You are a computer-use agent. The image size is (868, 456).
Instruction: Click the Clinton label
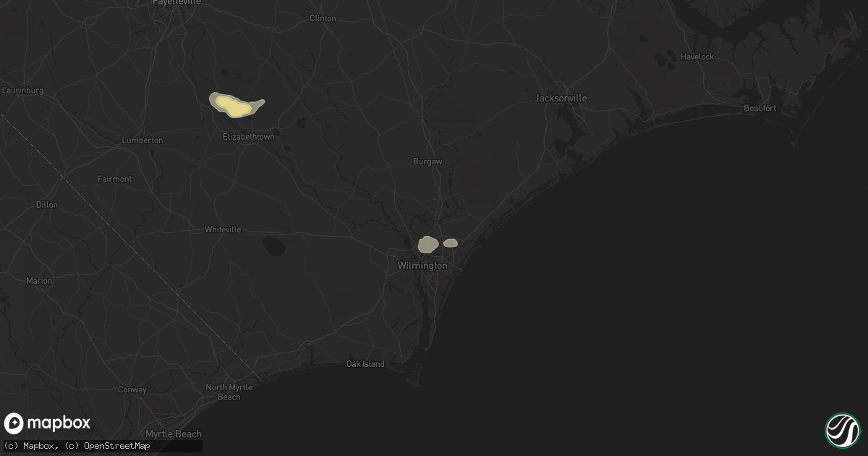[x=323, y=18]
